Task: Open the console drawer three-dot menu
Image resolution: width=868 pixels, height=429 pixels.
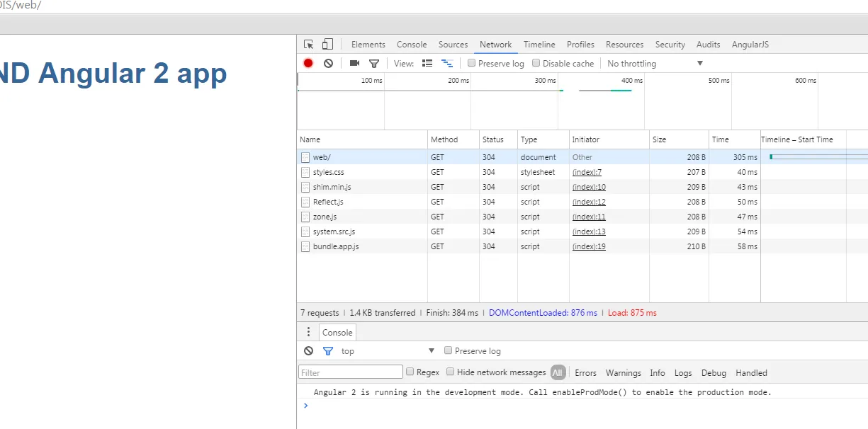Action: tap(308, 332)
